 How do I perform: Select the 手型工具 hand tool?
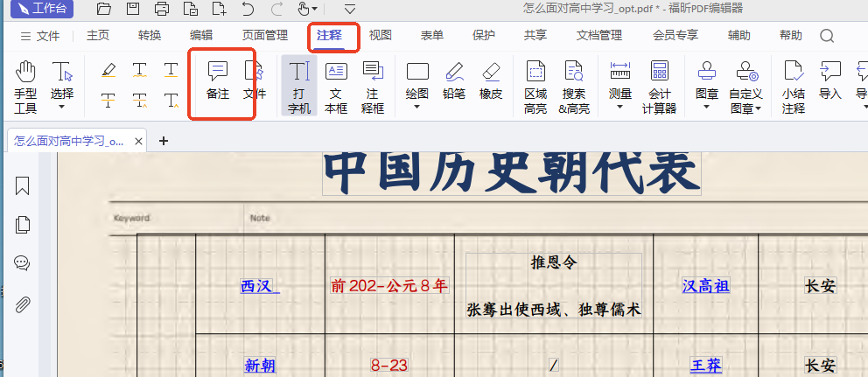click(x=26, y=87)
